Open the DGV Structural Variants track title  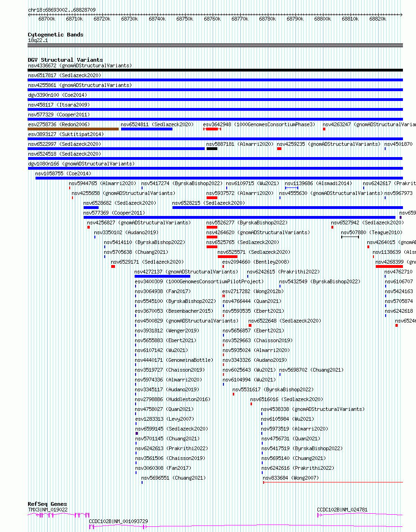tap(65, 60)
